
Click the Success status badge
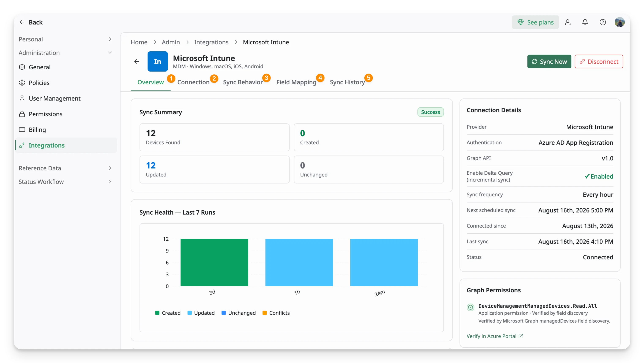click(x=431, y=112)
